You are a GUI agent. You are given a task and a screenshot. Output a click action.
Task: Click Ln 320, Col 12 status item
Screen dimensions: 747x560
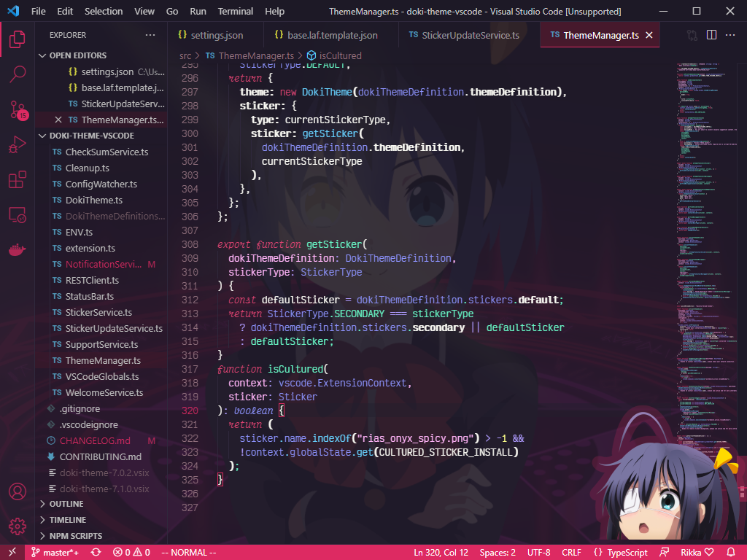441,553
